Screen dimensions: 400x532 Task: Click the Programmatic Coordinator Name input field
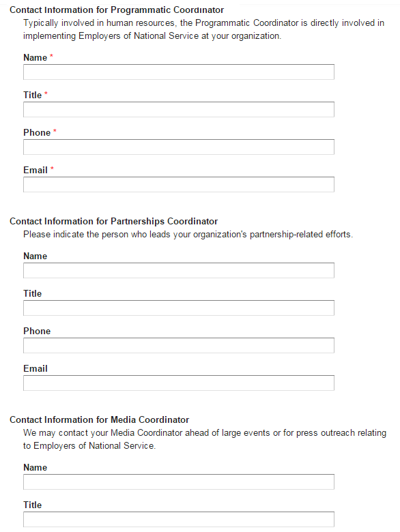click(179, 72)
